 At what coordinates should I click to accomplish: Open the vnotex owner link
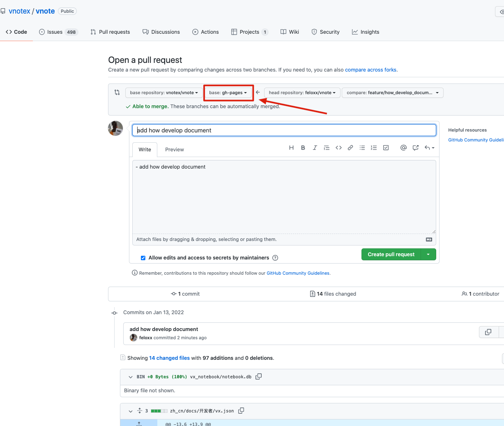coord(20,11)
